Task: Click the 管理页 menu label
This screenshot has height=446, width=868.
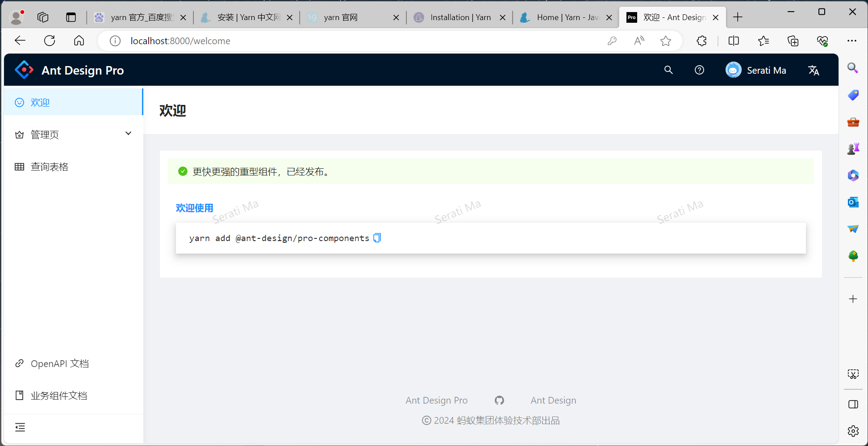Action: click(x=45, y=134)
